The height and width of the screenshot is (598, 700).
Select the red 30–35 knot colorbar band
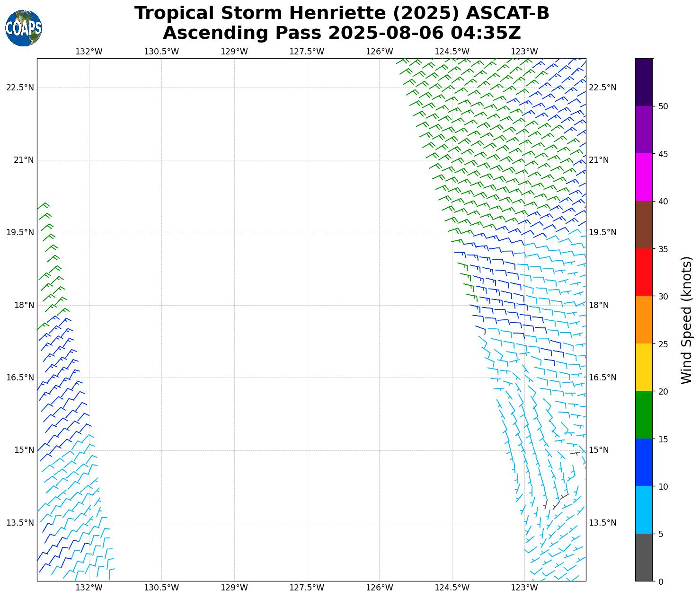click(644, 273)
